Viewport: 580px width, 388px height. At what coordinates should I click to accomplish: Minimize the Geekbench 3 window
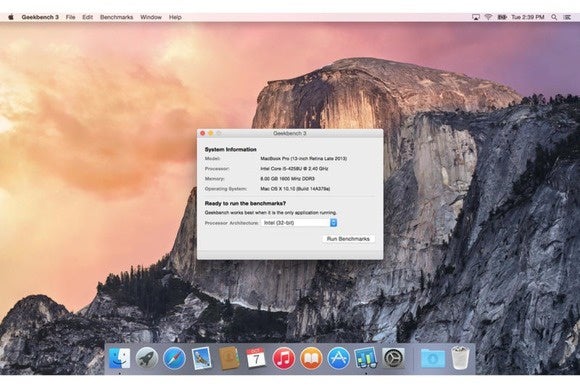[x=210, y=133]
